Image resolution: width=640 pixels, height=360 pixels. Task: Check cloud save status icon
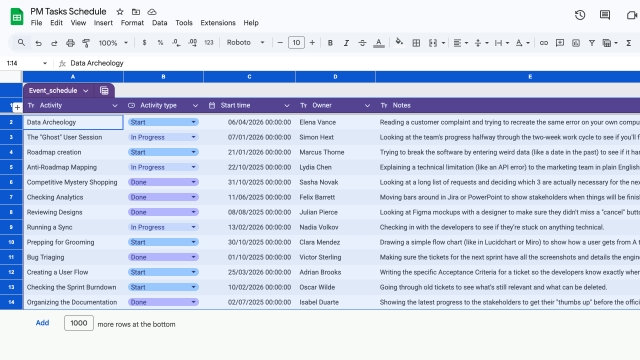(152, 12)
